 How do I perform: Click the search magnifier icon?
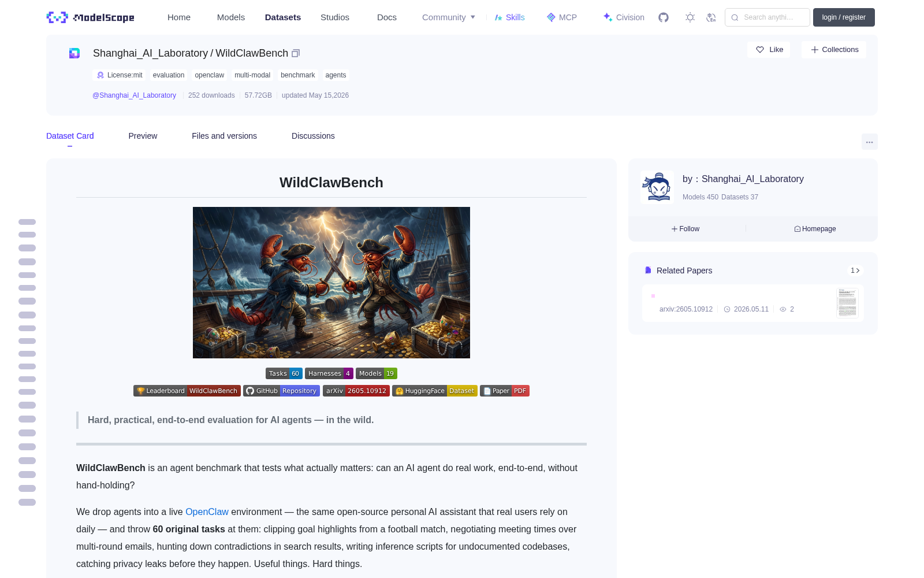pos(735,17)
